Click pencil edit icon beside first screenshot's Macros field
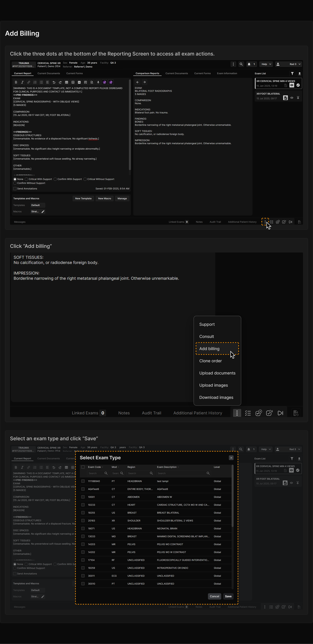This screenshot has width=313, height=644. pos(43,211)
